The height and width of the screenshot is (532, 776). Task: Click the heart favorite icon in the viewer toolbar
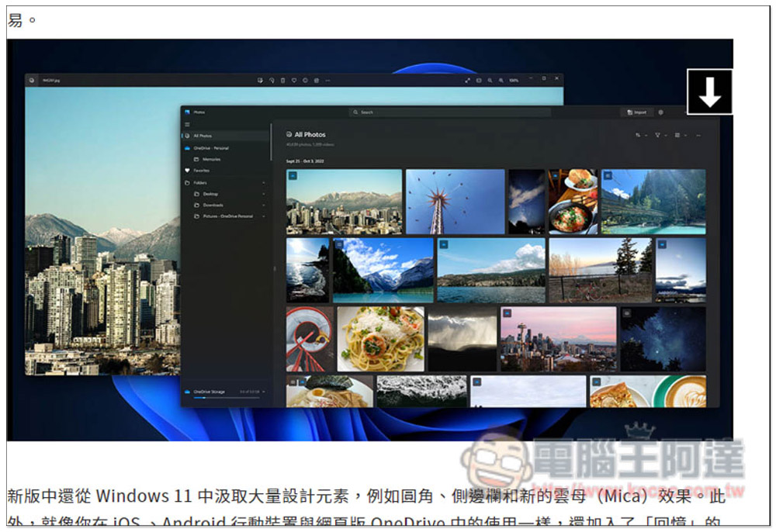(294, 80)
